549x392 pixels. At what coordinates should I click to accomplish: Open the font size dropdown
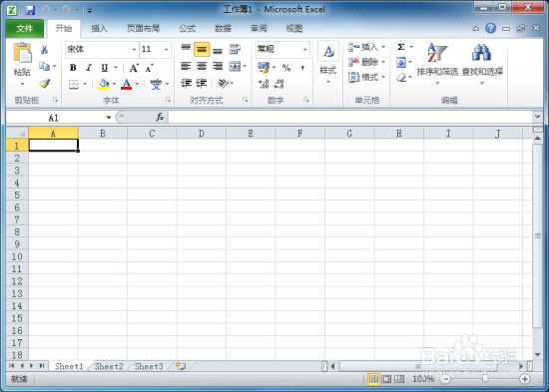pyautogui.click(x=167, y=49)
